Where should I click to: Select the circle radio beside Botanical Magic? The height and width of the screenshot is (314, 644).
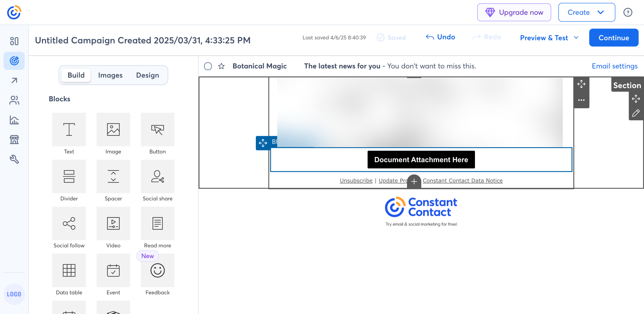(208, 66)
